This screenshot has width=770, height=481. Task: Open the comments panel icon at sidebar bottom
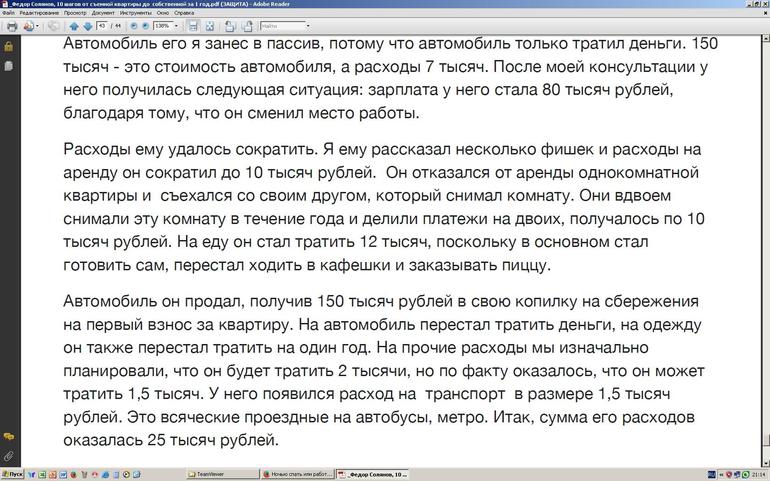(x=8, y=437)
